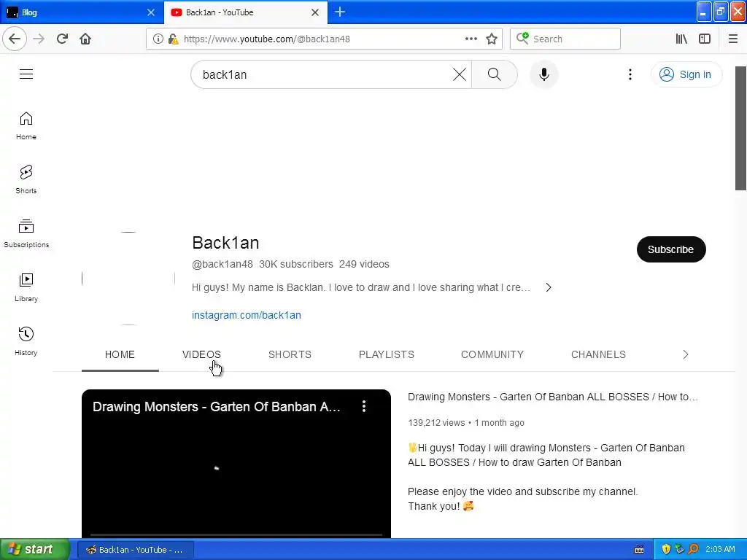Click the '30K subscribers' text
Screen dimensions: 747x560
pyautogui.click(x=296, y=264)
